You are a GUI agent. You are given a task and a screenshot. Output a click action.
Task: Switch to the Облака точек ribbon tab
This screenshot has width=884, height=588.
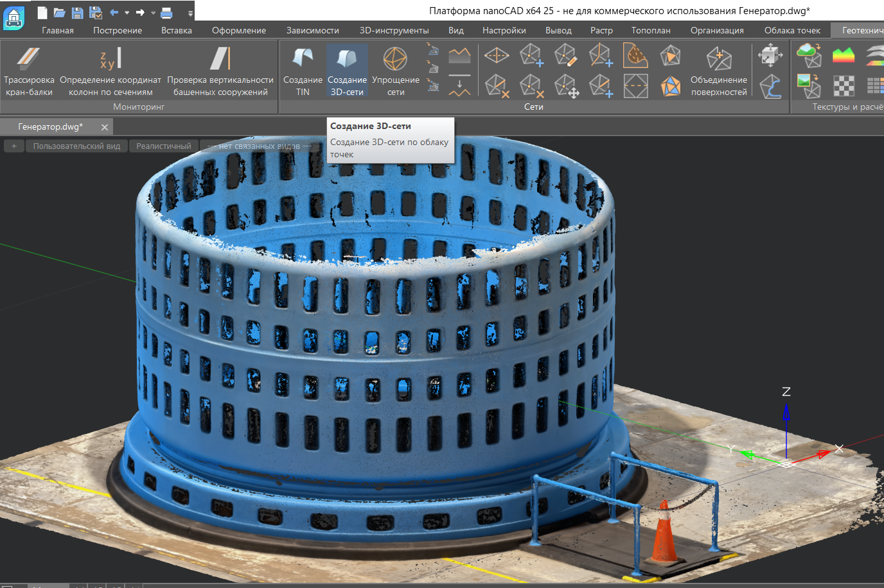click(792, 30)
